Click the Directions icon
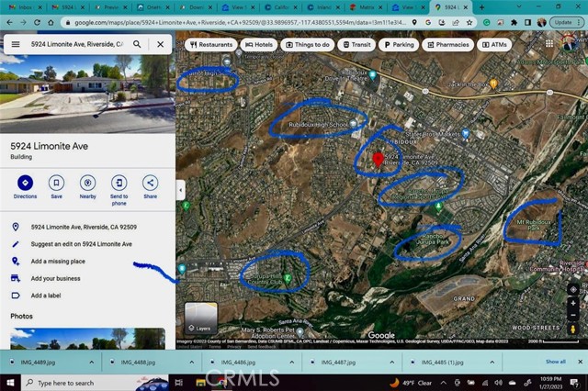 [25, 183]
